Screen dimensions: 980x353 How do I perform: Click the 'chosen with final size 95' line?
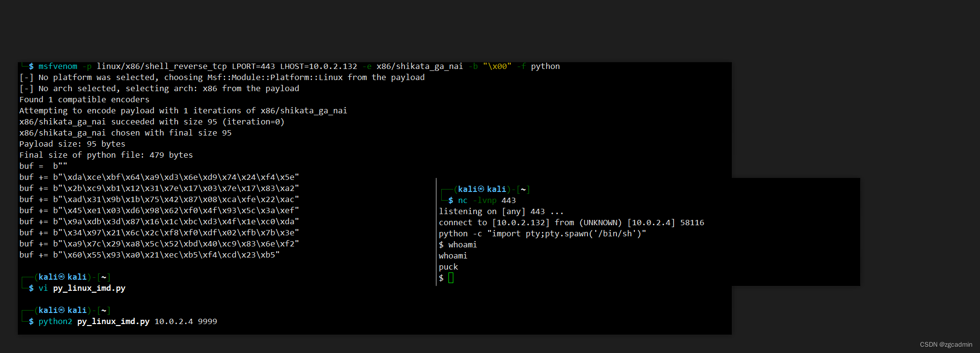coord(126,133)
